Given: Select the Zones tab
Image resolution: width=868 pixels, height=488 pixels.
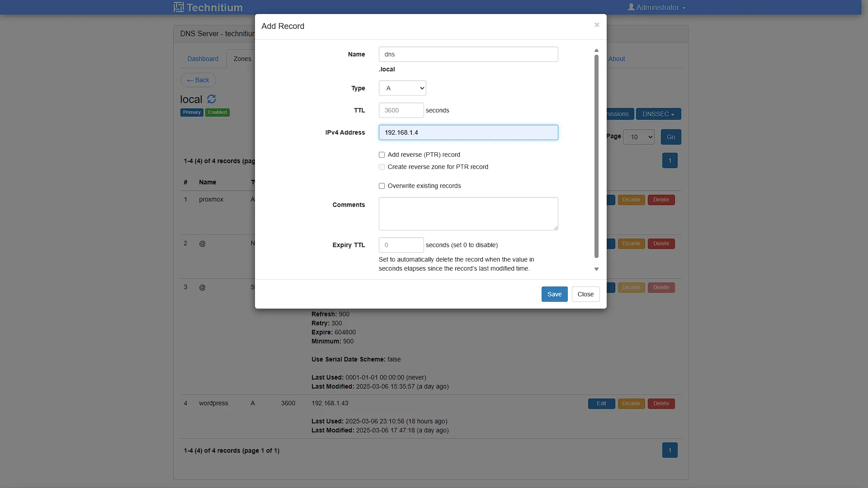Looking at the screenshot, I should (x=242, y=59).
